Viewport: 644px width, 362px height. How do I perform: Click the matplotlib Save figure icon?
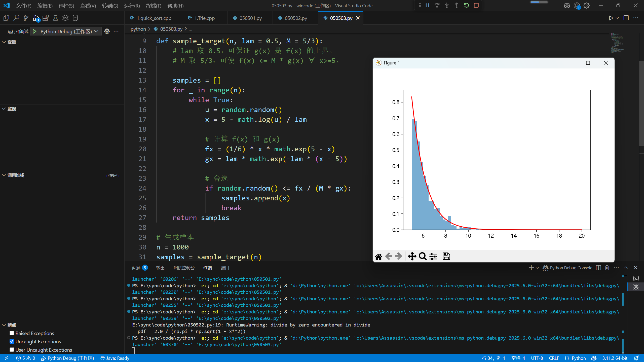[x=446, y=256]
